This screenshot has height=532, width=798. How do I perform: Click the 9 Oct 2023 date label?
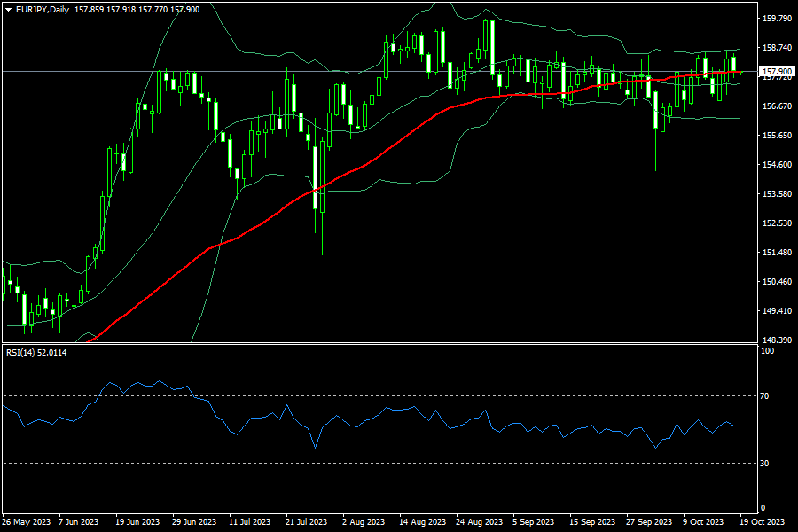point(703,522)
